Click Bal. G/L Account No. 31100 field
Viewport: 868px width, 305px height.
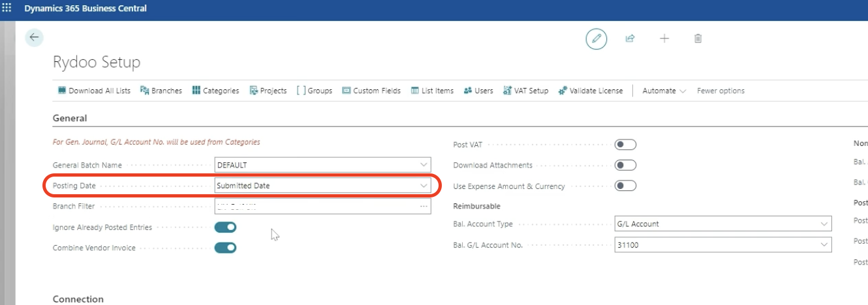coord(723,245)
